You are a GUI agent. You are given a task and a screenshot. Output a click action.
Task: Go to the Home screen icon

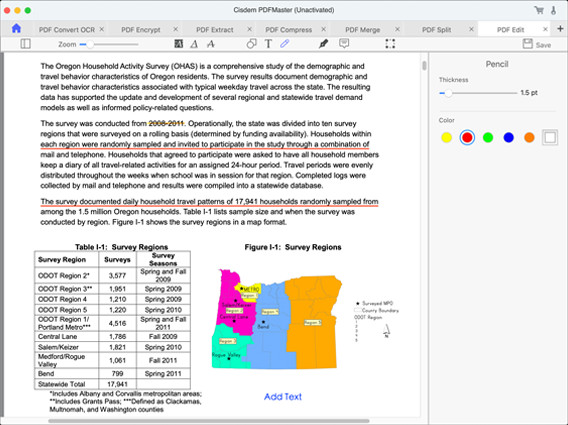click(16, 29)
